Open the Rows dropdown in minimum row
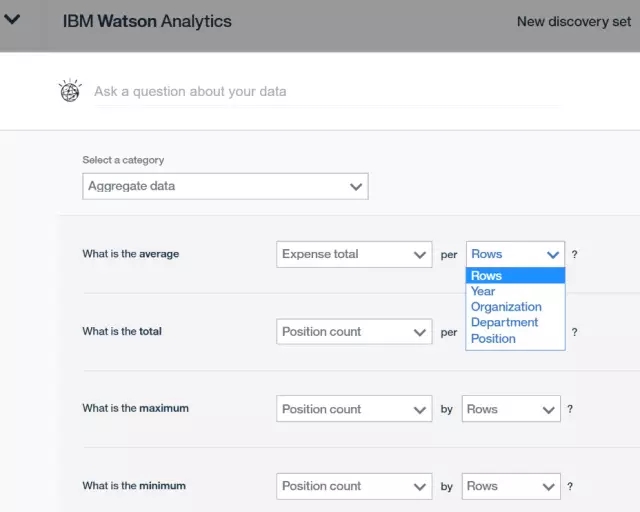The height and width of the screenshot is (512, 640). pos(511,486)
